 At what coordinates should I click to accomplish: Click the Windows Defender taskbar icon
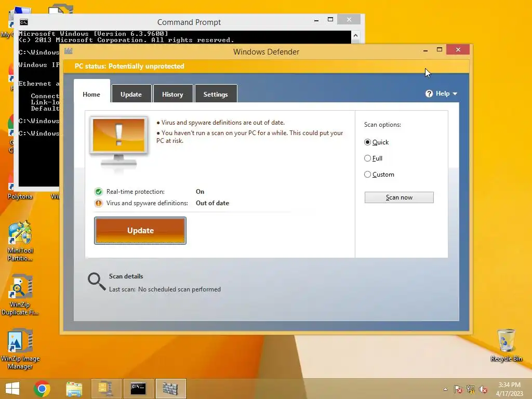[170, 389]
